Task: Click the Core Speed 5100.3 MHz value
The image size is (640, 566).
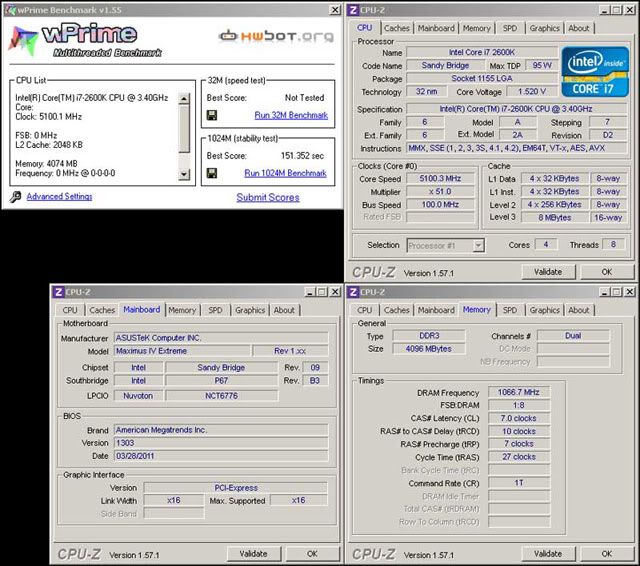Action: click(440, 178)
